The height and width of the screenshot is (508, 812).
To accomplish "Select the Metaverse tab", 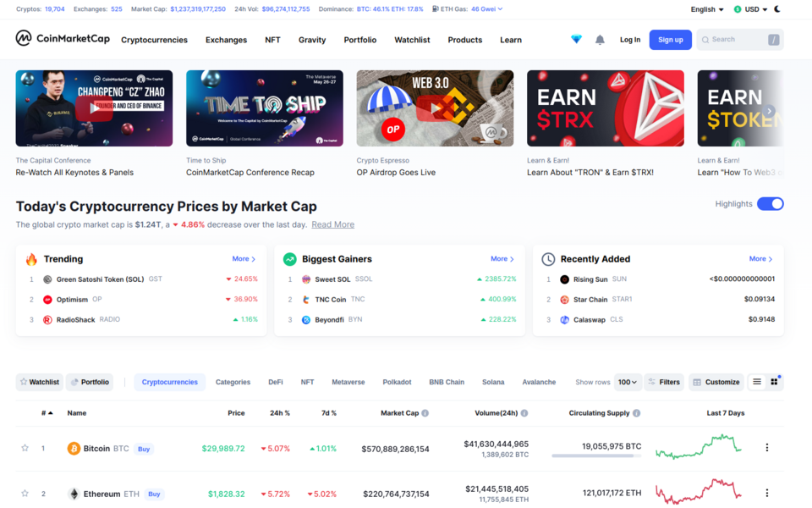I will click(x=348, y=382).
